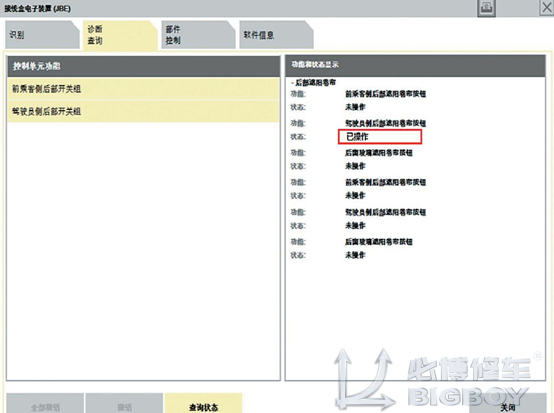
Task: Switch to the 识别 tab
Action: [42, 35]
